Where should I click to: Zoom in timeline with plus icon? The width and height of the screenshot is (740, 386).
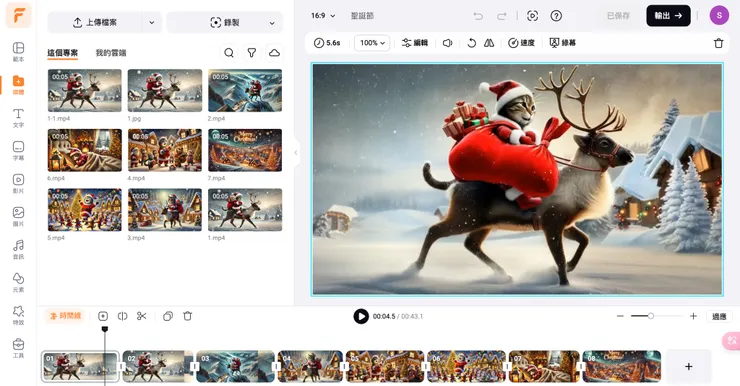coord(693,316)
